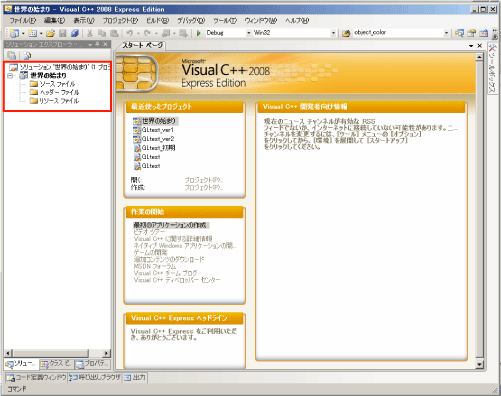The image size is (501, 396).
Task: Open the コード定義ウィンドウ tab
Action: pos(36,378)
